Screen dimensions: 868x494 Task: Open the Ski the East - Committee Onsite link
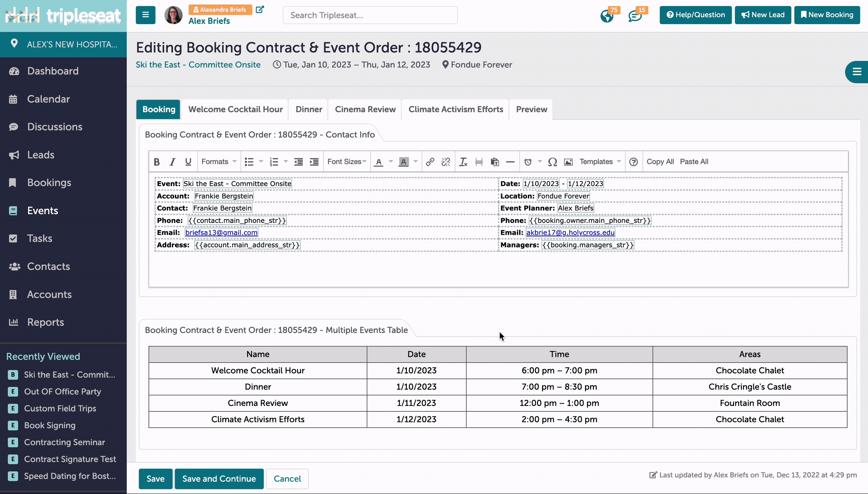tap(198, 64)
